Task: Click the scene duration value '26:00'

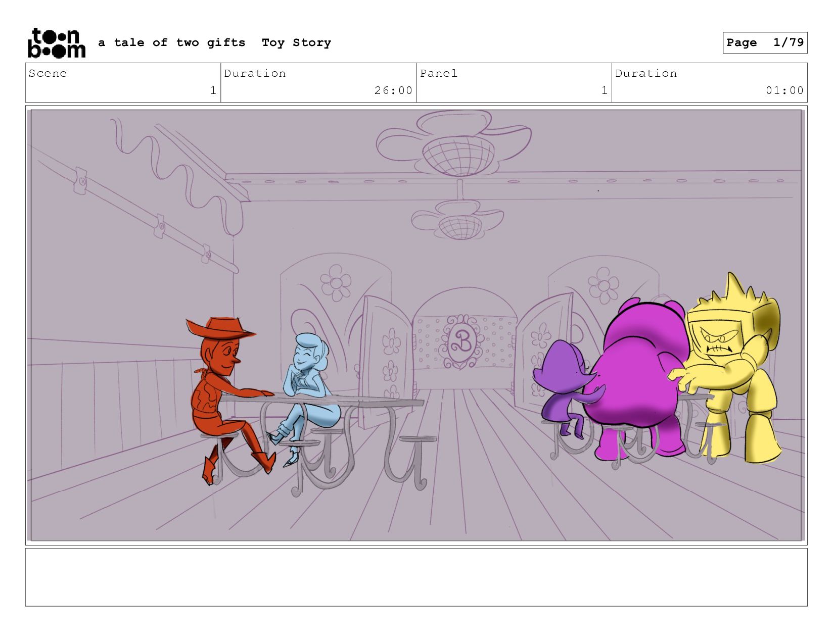Action: (x=393, y=90)
